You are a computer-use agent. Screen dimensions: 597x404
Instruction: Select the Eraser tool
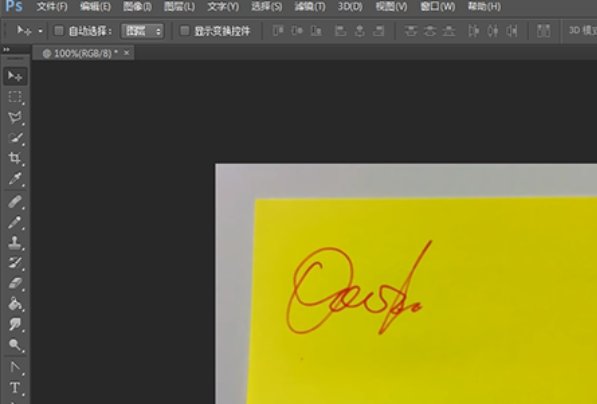(15, 283)
